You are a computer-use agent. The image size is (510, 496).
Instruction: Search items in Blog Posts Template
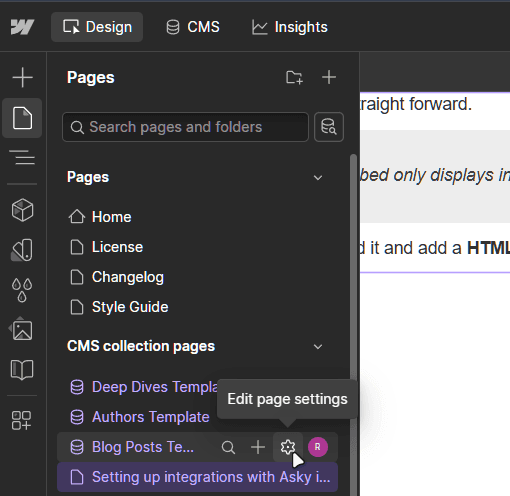click(228, 447)
